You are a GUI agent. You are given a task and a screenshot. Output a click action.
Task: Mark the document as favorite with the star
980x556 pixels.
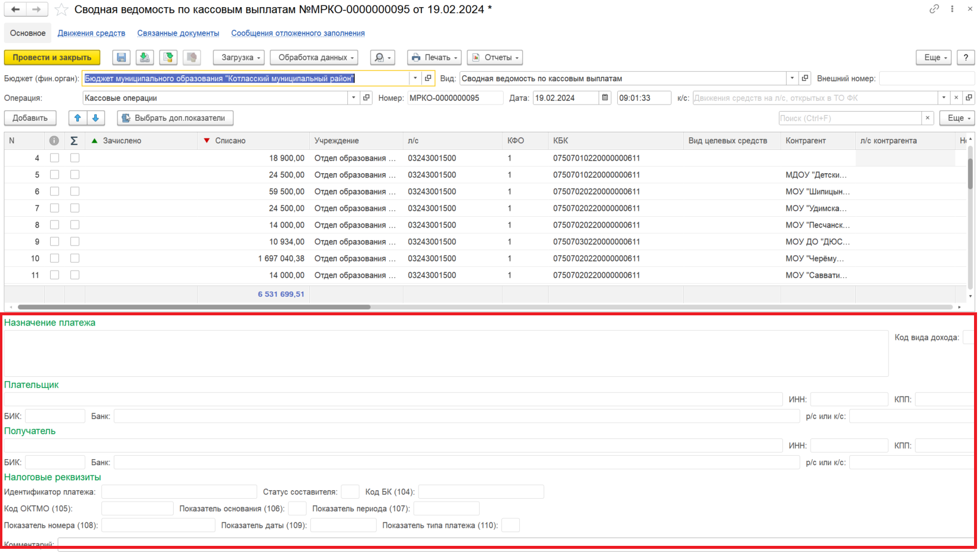[x=61, y=10]
